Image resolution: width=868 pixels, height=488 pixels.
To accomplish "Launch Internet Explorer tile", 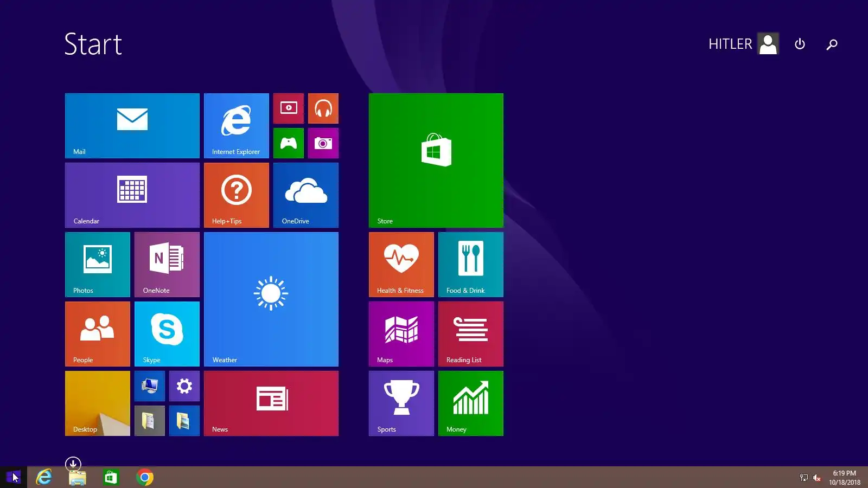I will coord(237,126).
